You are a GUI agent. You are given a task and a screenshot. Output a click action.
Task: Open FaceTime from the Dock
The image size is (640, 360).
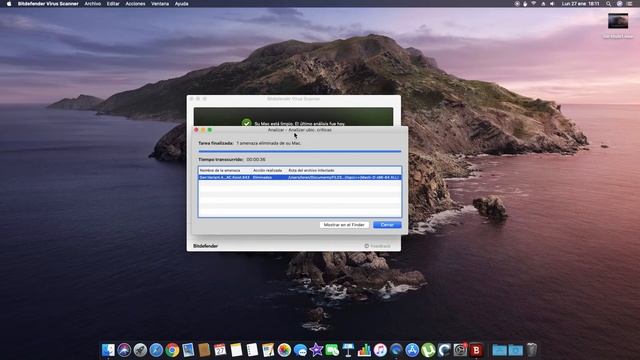[x=332, y=350]
